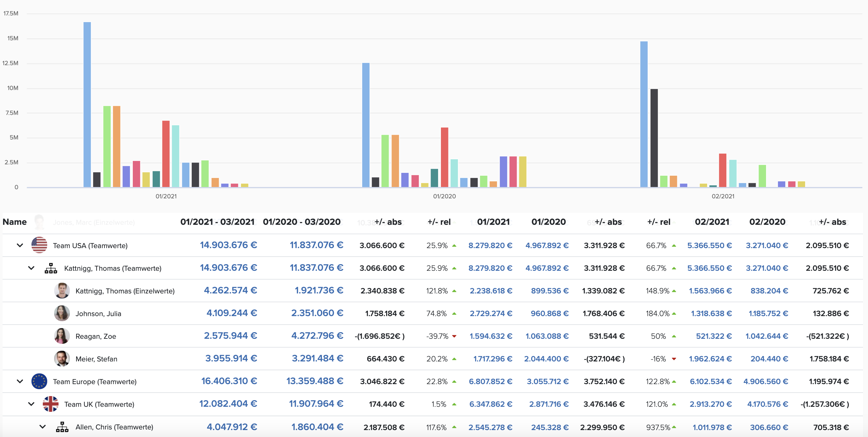Click the Team USA flag icon
The image size is (868, 437).
39,245
